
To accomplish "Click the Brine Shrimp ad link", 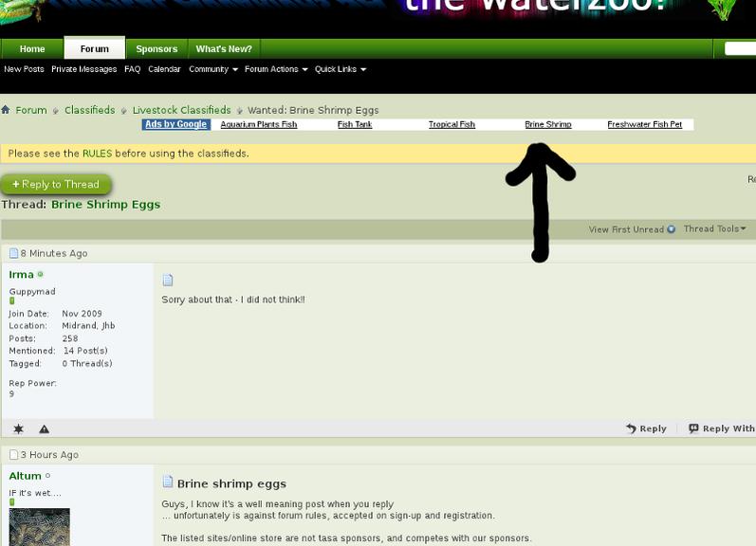I will 548,124.
